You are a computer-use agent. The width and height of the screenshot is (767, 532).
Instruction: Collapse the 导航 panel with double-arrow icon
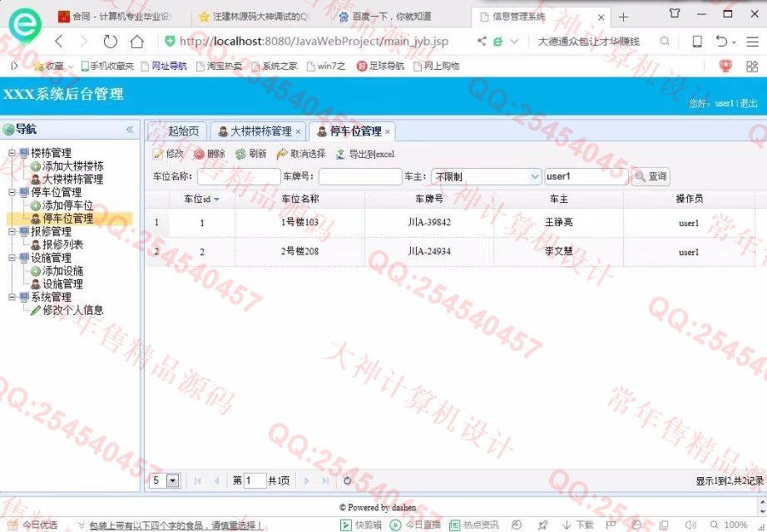130,130
